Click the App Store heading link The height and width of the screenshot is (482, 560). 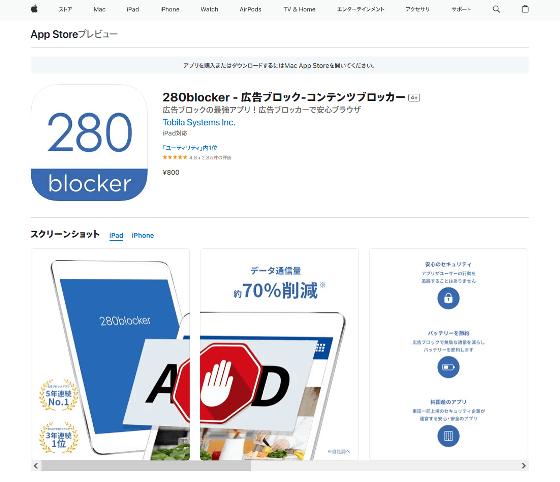tap(54, 34)
